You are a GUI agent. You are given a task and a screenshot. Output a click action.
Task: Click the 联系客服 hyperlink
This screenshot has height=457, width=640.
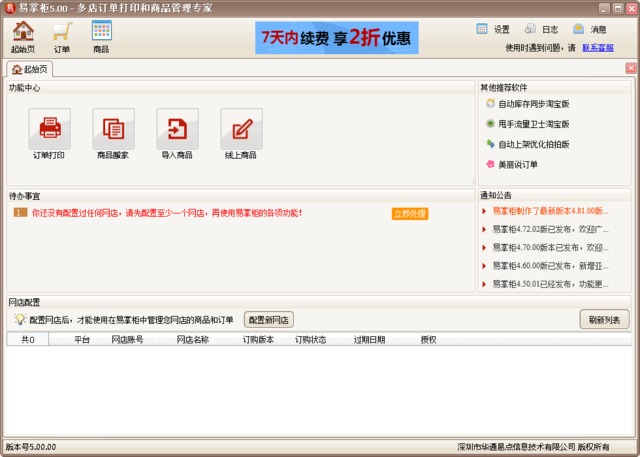598,48
